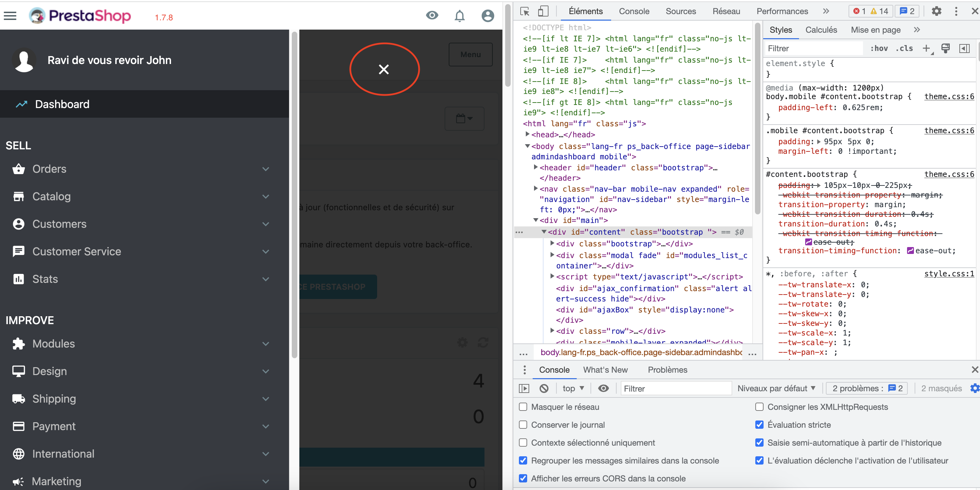The height and width of the screenshot is (490, 980).
Task: Select the inspect element tool in DevTools
Action: tap(525, 11)
